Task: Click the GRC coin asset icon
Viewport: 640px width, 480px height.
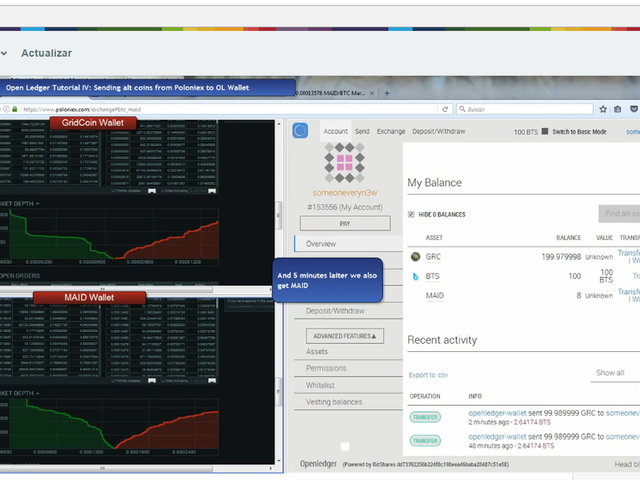Action: click(416, 257)
